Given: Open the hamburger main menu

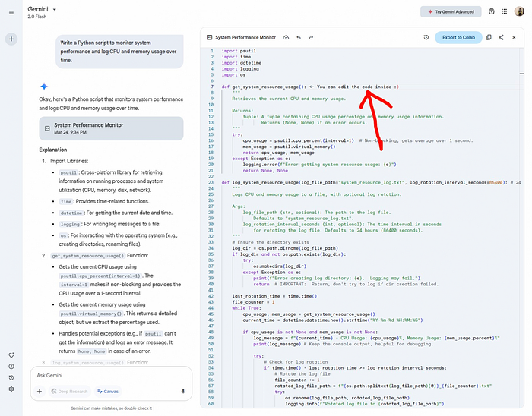Looking at the screenshot, I should tap(11, 13).
